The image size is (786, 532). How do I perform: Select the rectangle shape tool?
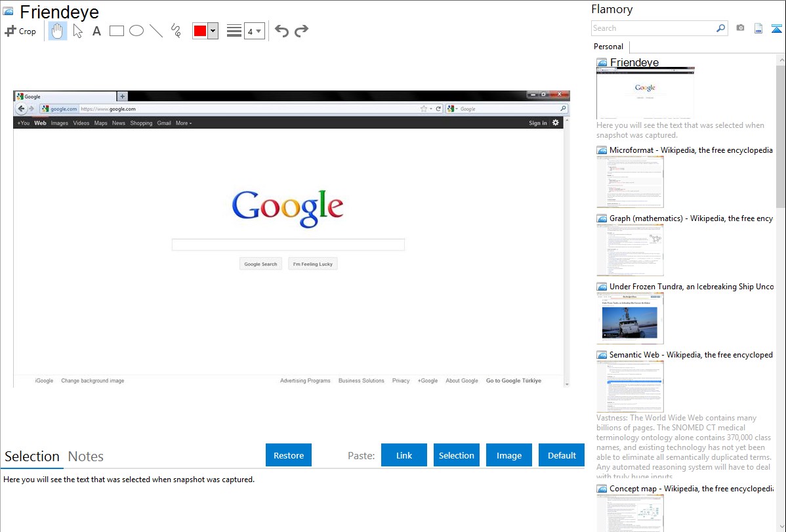click(x=116, y=31)
